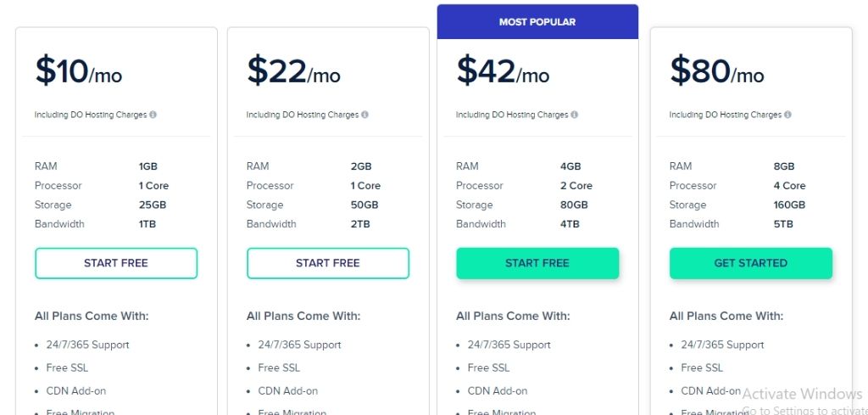The image size is (868, 415).
Task: Start free on the $22/mo plan
Action: 328,263
